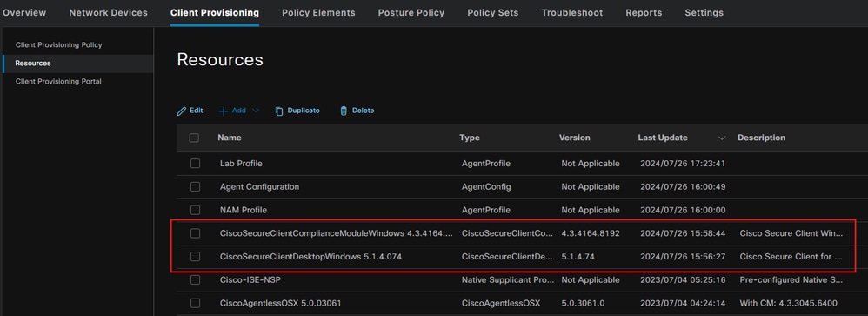
Task: Sort by the Description column header
Action: (761, 138)
